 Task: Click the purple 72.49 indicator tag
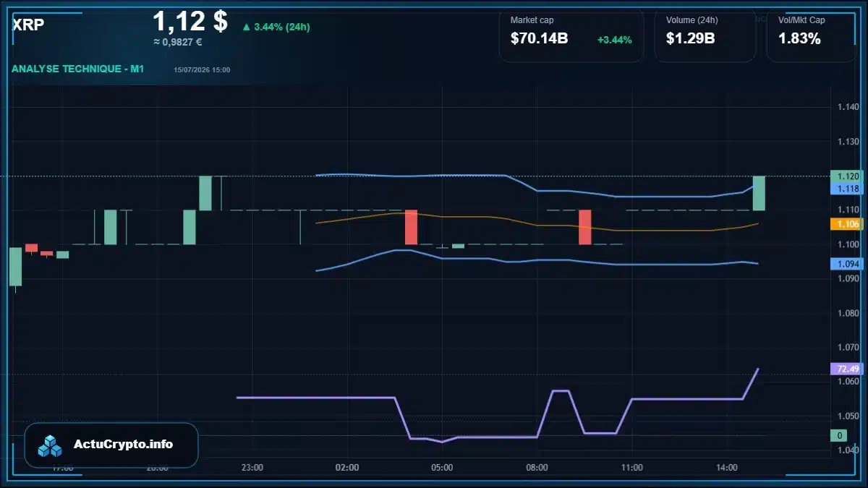[x=848, y=369]
